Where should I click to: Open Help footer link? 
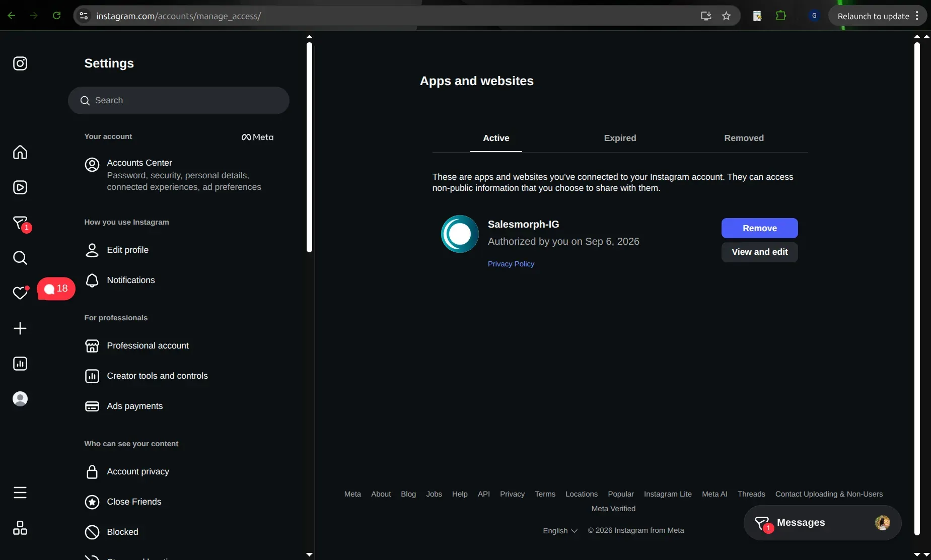click(x=460, y=494)
